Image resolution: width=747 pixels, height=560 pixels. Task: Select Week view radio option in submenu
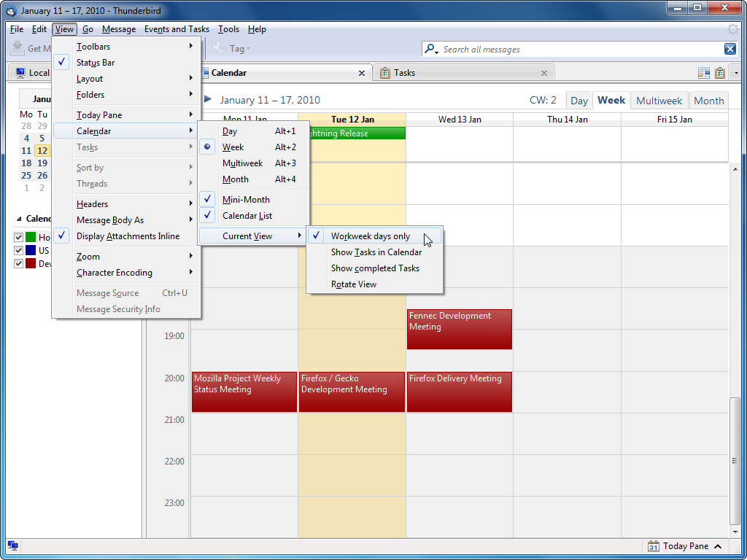(254, 147)
